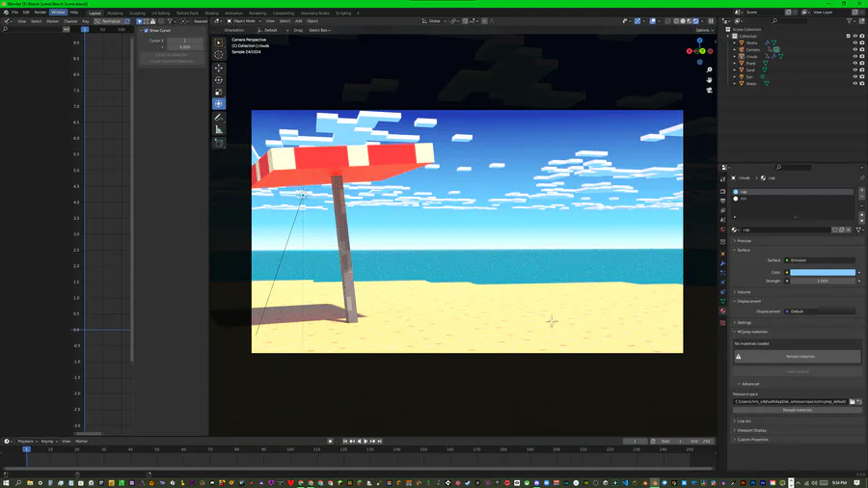Open the Global transform orientation dropdown
The width and height of the screenshot is (868, 488).
click(435, 21)
